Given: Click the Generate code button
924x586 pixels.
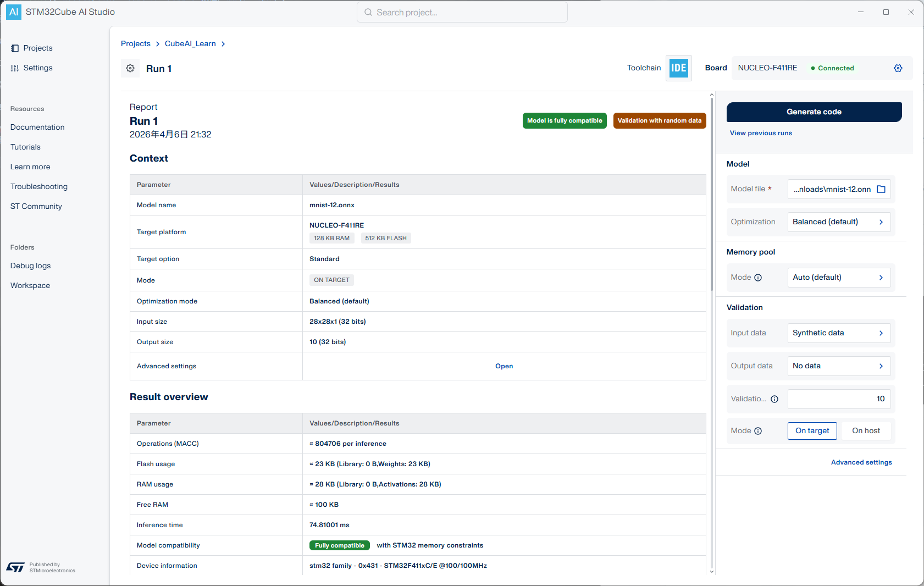Looking at the screenshot, I should pos(814,112).
